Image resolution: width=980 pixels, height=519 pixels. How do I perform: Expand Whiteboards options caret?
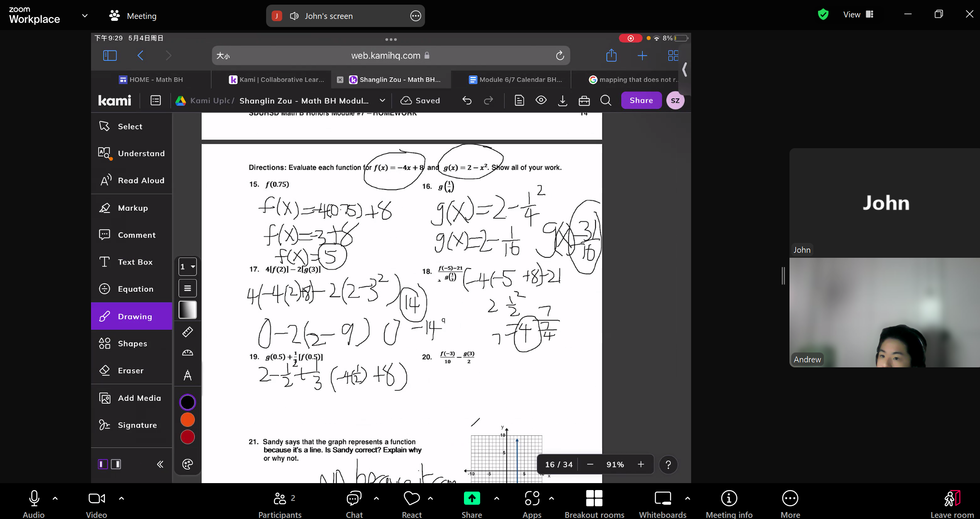point(688,498)
